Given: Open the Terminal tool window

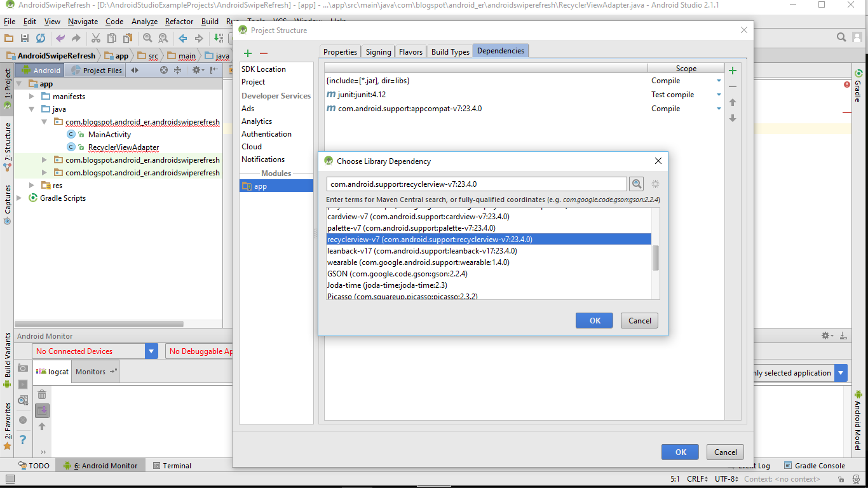Looking at the screenshot, I should coord(172,466).
